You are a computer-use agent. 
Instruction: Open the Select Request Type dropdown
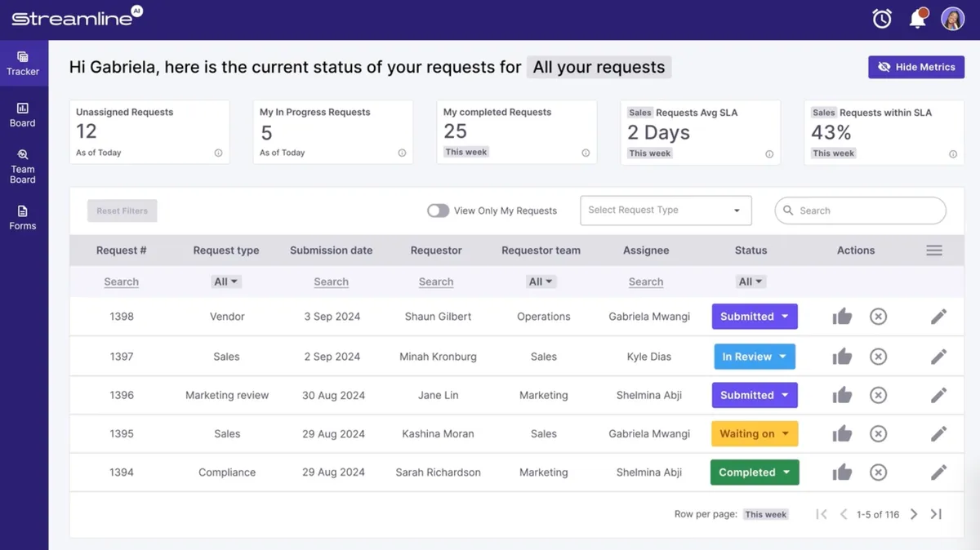click(x=666, y=211)
